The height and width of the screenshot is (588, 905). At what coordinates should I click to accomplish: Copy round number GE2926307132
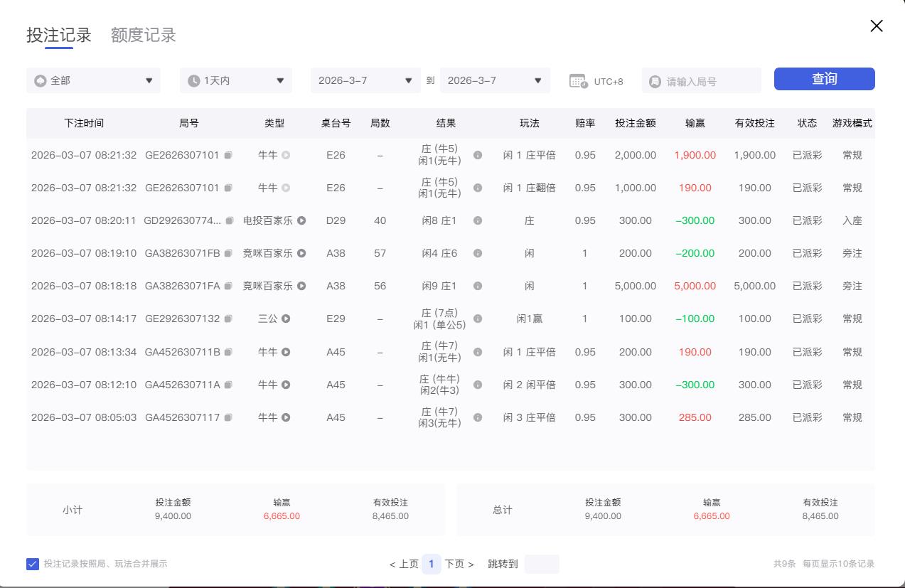click(228, 319)
